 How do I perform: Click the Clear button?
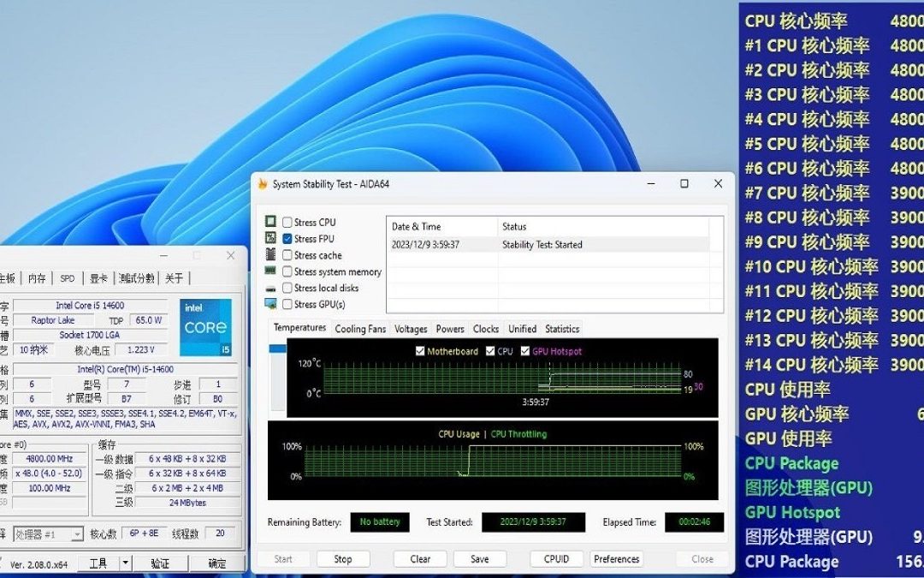(420, 559)
